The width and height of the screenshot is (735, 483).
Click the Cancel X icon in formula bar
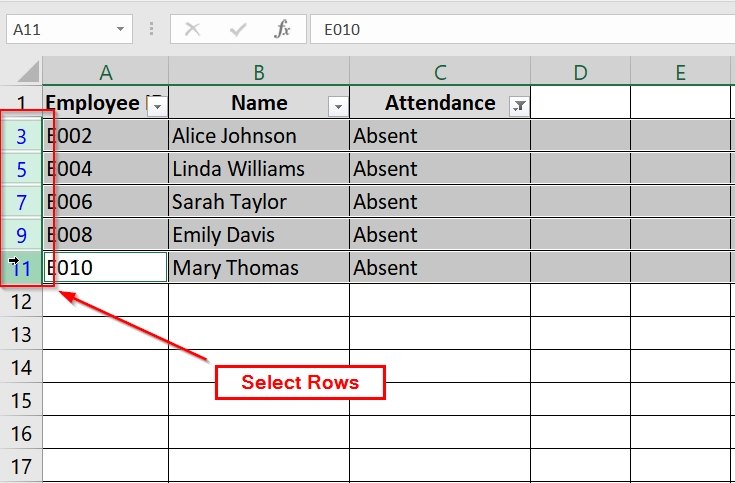pos(192,30)
